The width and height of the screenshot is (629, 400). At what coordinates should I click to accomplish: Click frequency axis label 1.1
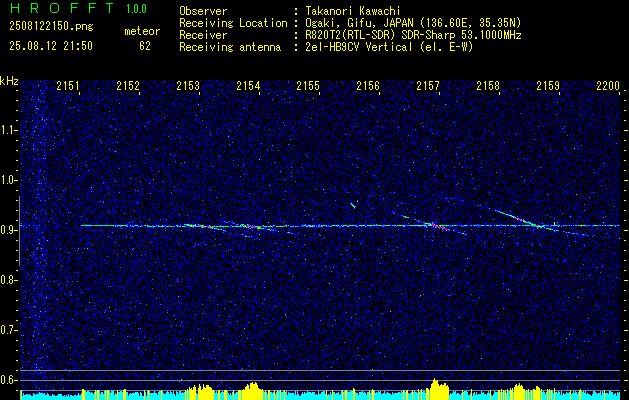[8, 130]
